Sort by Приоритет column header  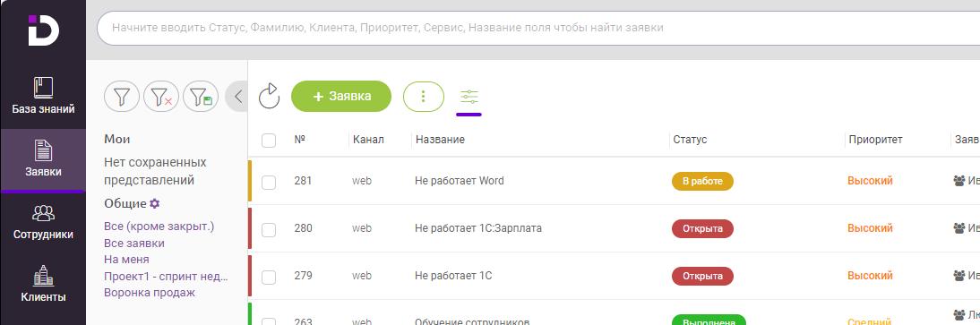point(875,140)
